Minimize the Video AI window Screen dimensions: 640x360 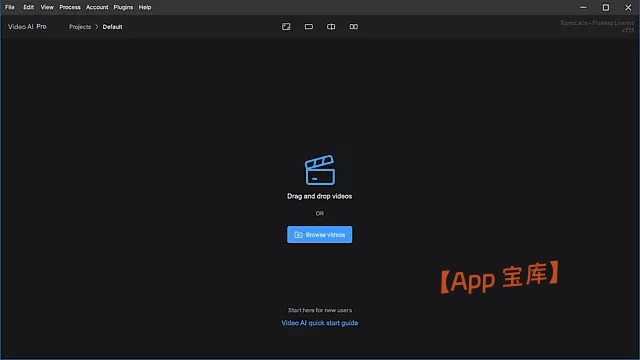(x=583, y=7)
